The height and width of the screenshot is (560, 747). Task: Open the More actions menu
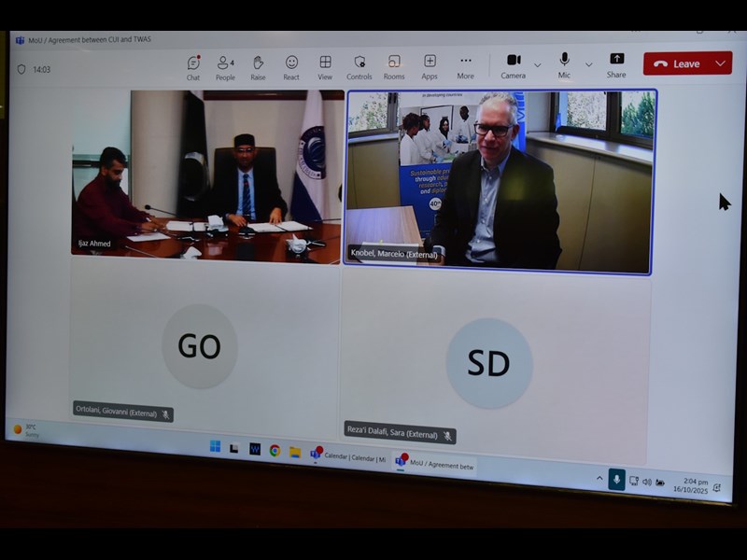[x=465, y=66]
